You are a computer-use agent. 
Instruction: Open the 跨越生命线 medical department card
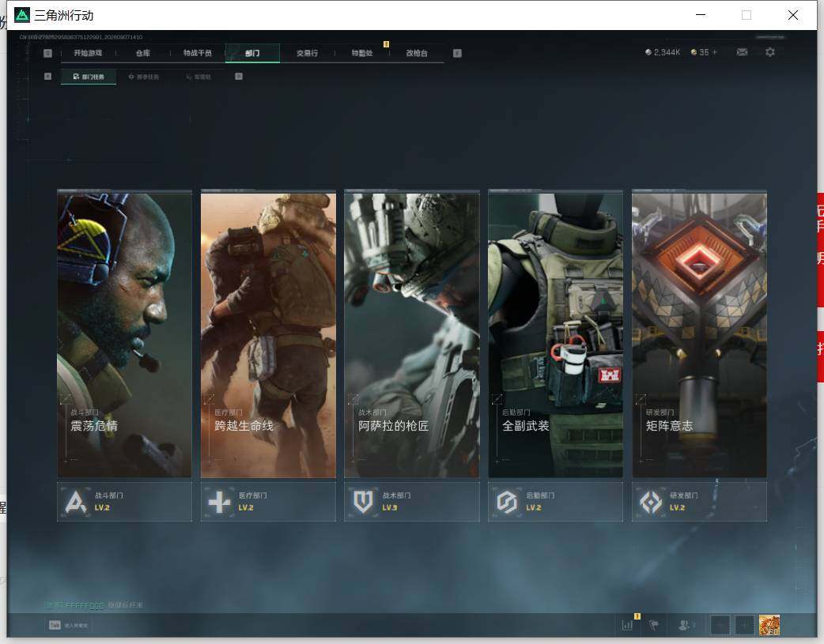point(268,334)
